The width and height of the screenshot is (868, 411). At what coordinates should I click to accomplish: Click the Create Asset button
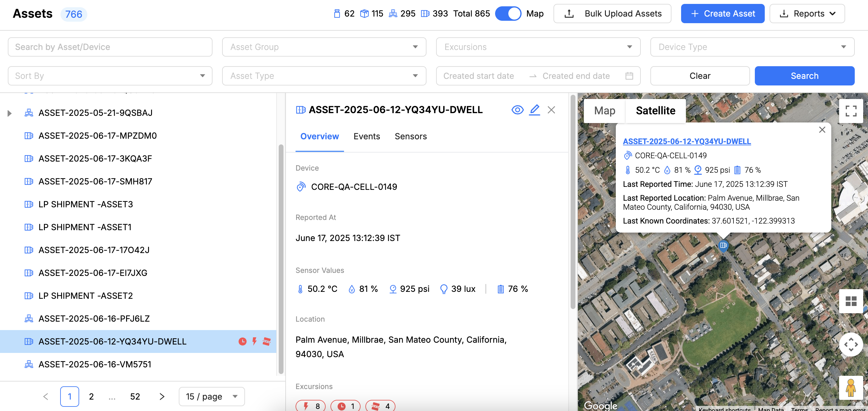[722, 14]
